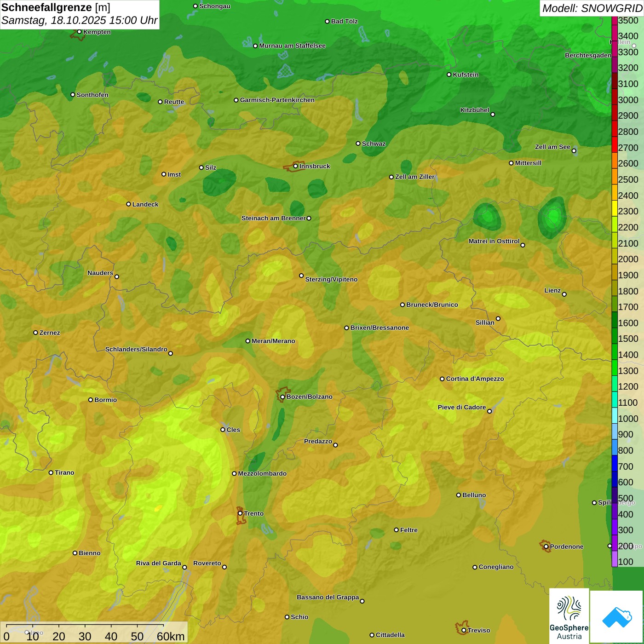644x644 pixels.
Task: Select the Riva del Garda label
Action: [159, 563]
